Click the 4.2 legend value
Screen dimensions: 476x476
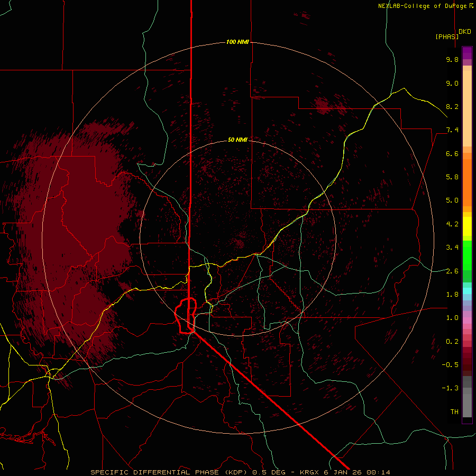[452, 224]
